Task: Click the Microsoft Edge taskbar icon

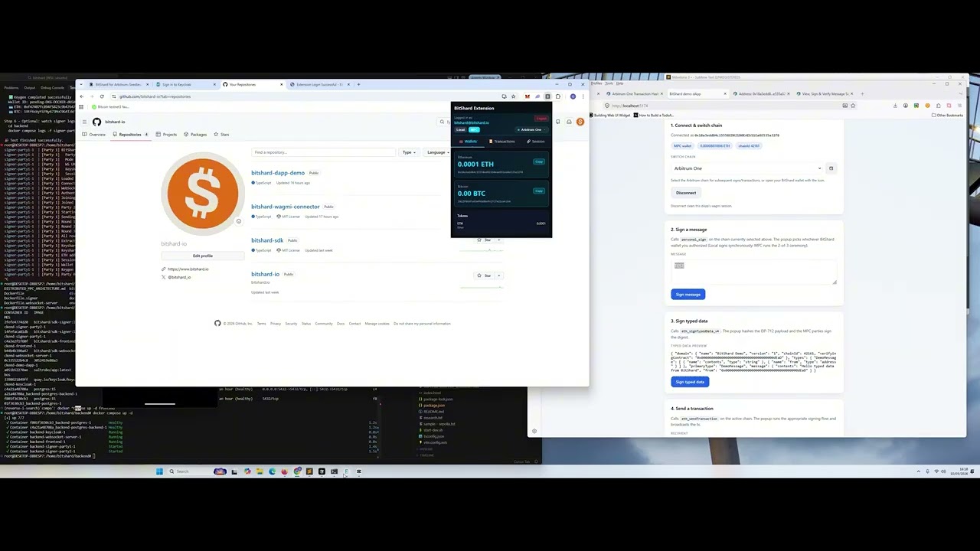Action: (x=272, y=471)
